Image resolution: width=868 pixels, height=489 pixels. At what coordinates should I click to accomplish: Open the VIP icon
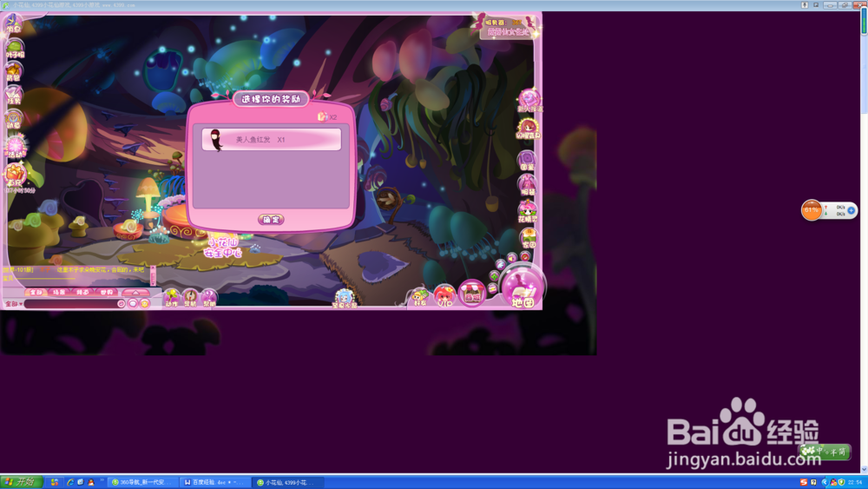(x=444, y=295)
